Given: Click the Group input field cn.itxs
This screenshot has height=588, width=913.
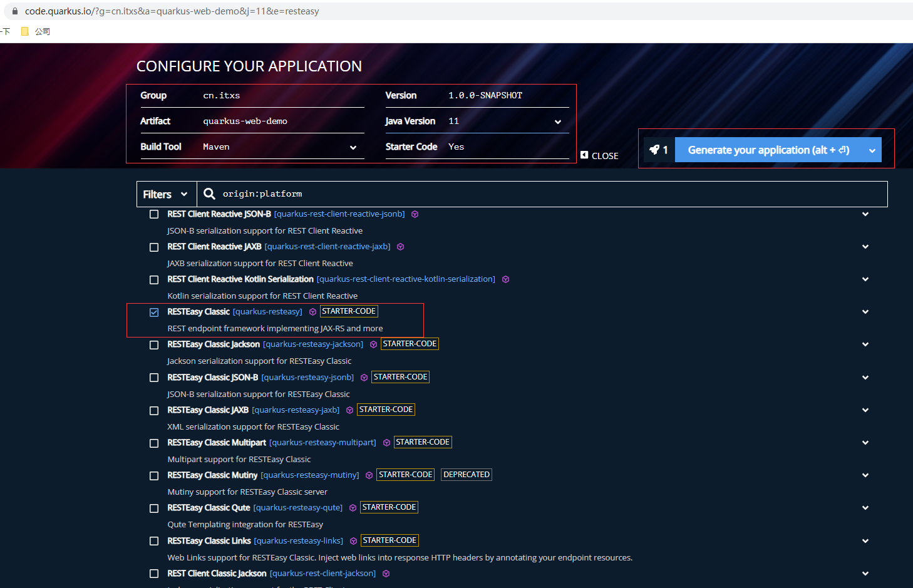Looking at the screenshot, I should (283, 95).
